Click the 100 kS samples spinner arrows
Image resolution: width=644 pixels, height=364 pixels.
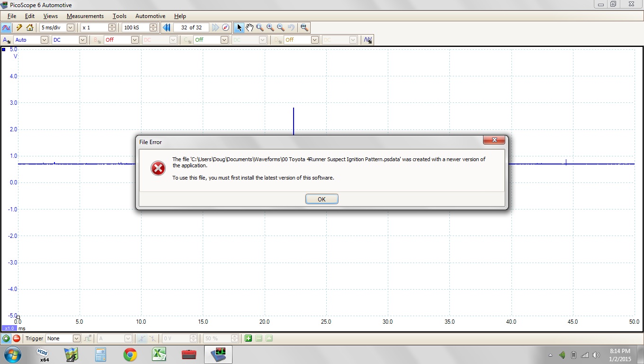point(153,27)
